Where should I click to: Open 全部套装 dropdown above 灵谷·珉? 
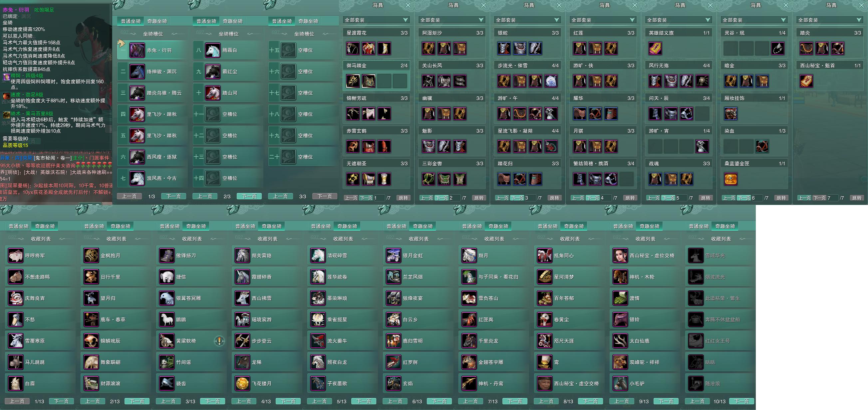coord(754,20)
